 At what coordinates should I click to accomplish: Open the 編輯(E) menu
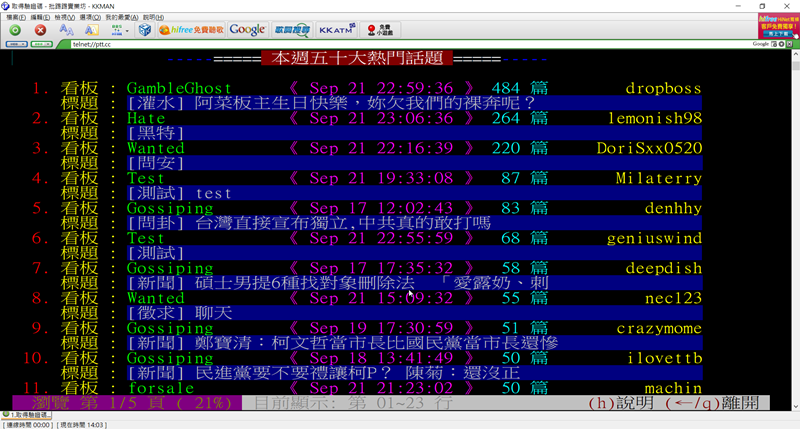tap(40, 17)
